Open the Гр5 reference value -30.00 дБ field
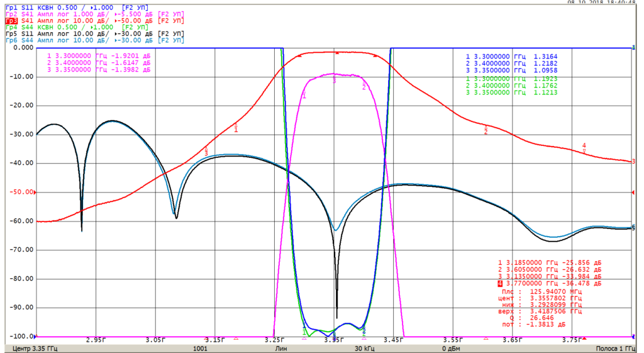Image resolution: width=644 pixels, height=353 pixels. (134, 34)
